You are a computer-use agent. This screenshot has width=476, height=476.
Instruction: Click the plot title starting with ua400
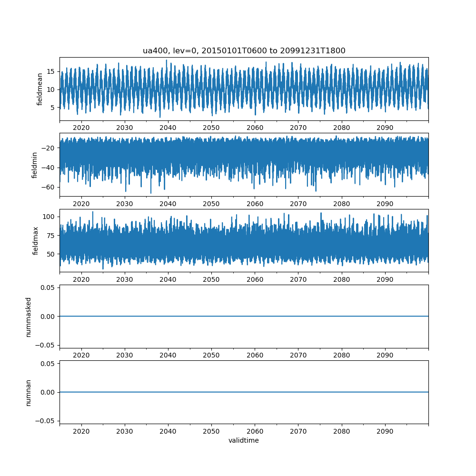click(244, 50)
